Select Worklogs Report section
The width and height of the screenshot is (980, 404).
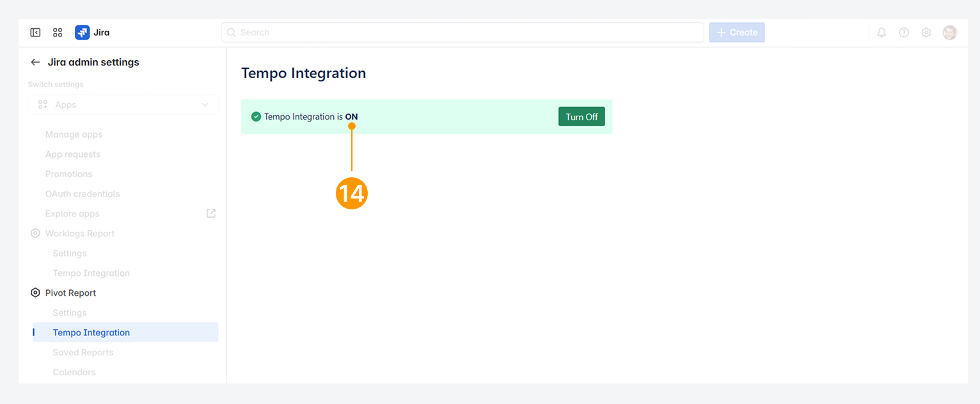80,234
